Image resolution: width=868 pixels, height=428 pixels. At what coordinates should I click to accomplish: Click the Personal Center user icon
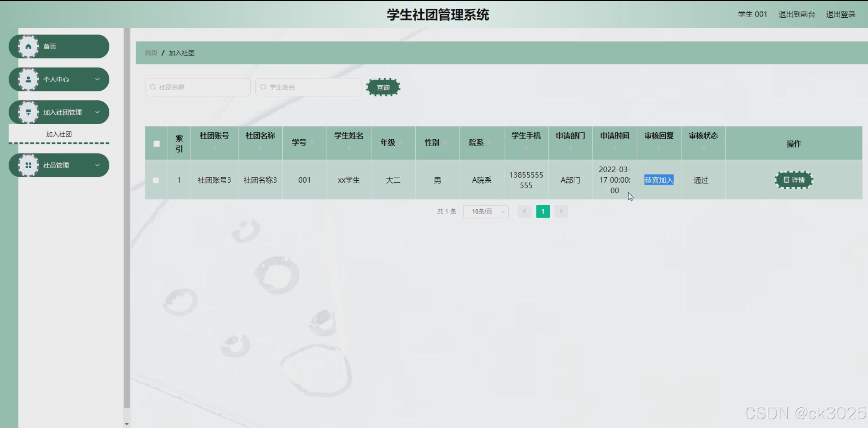[28, 80]
